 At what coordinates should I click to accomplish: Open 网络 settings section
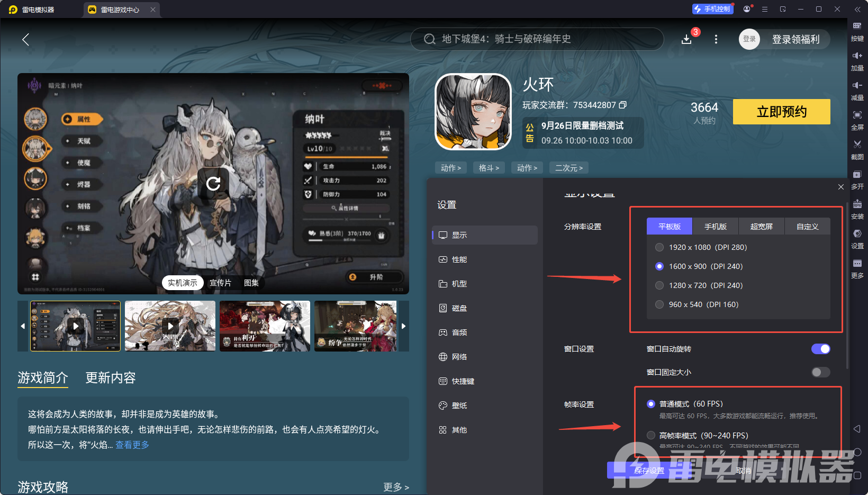[x=485, y=357]
